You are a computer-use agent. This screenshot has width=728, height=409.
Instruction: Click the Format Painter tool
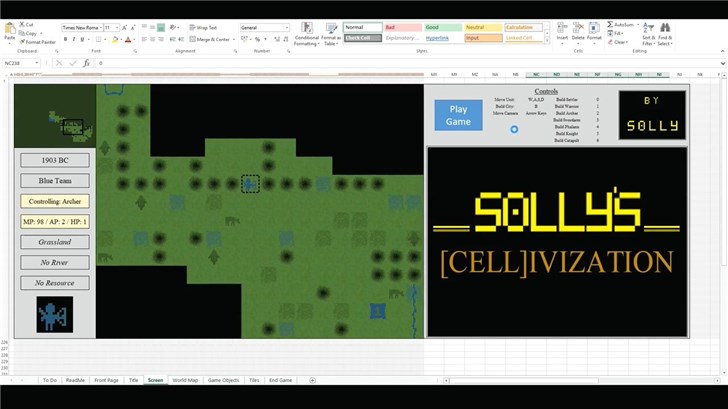tap(35, 42)
